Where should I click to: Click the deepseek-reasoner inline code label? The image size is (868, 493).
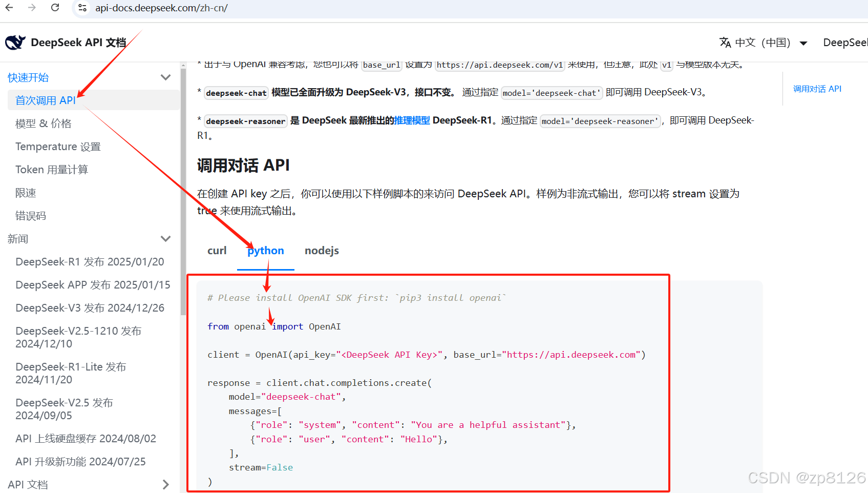[246, 121]
